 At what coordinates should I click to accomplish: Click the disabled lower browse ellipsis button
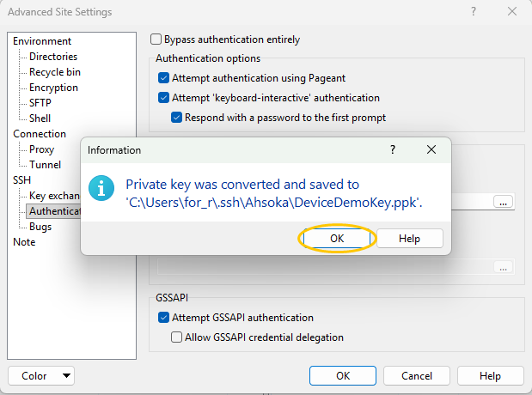coord(503,267)
